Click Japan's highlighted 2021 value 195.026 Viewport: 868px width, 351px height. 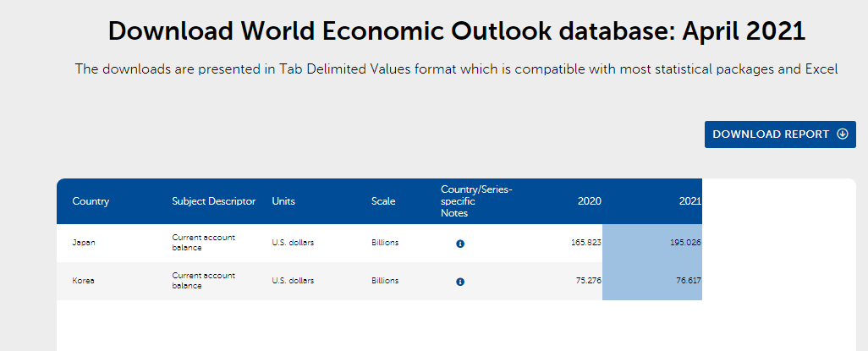click(x=684, y=243)
